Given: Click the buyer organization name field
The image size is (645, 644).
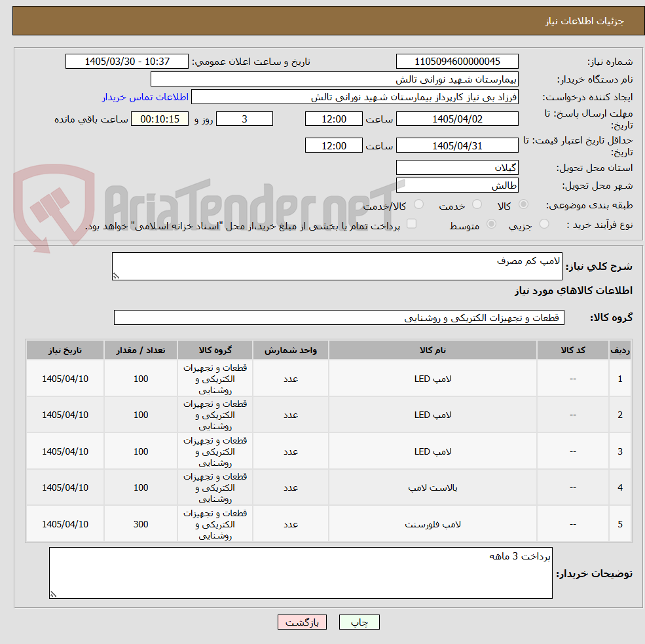Looking at the screenshot, I should coord(335,79).
